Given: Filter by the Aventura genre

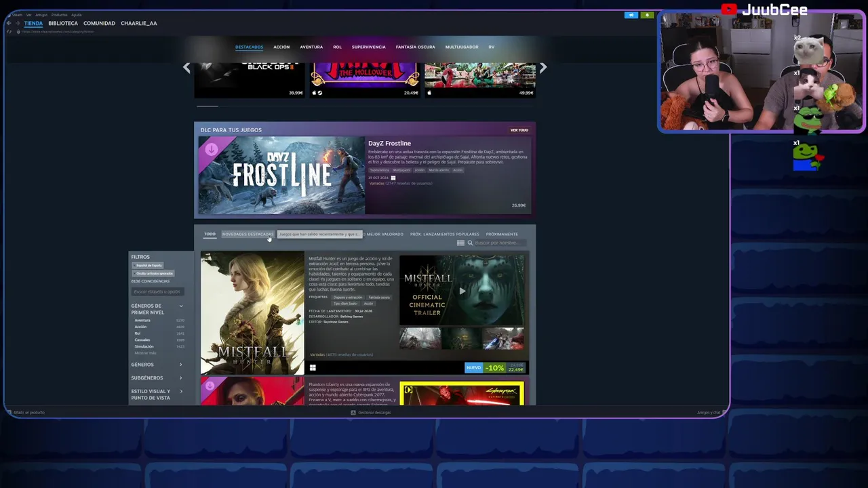Looking at the screenshot, I should pyautogui.click(x=142, y=320).
